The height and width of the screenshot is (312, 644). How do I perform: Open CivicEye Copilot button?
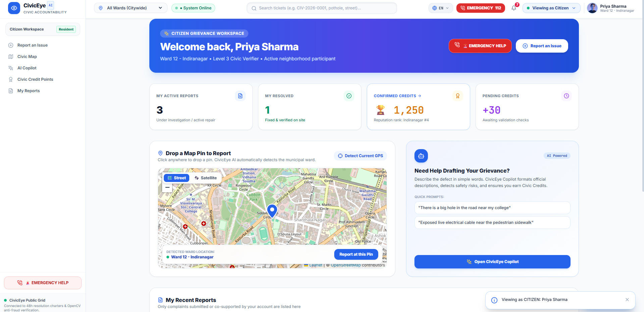pos(492,262)
